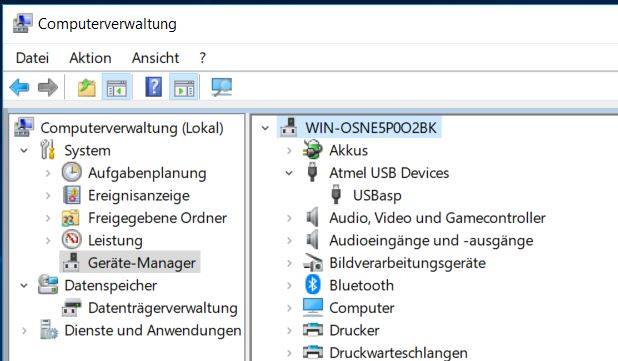Click the blue Back arrow in toolbar
Screen dimensions: 618x361
click(19, 87)
